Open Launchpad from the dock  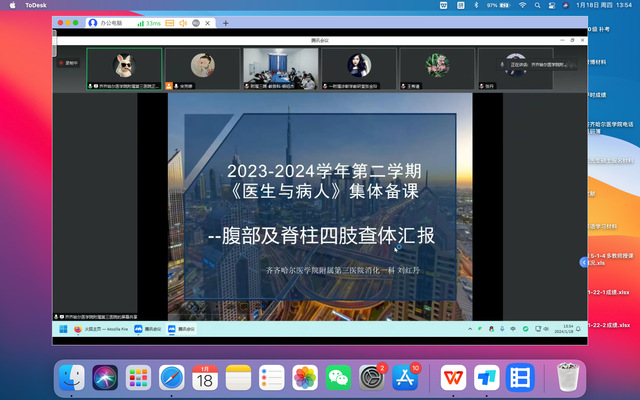(x=138, y=378)
